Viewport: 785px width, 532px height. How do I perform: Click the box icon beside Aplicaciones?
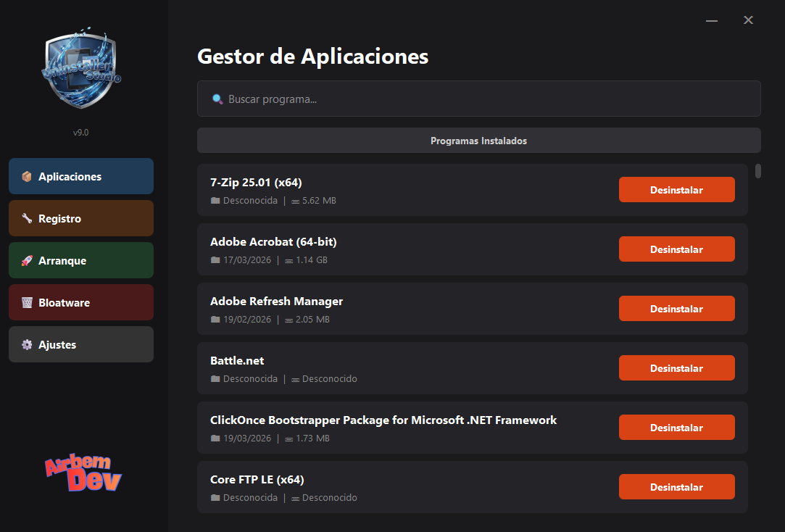(x=27, y=177)
